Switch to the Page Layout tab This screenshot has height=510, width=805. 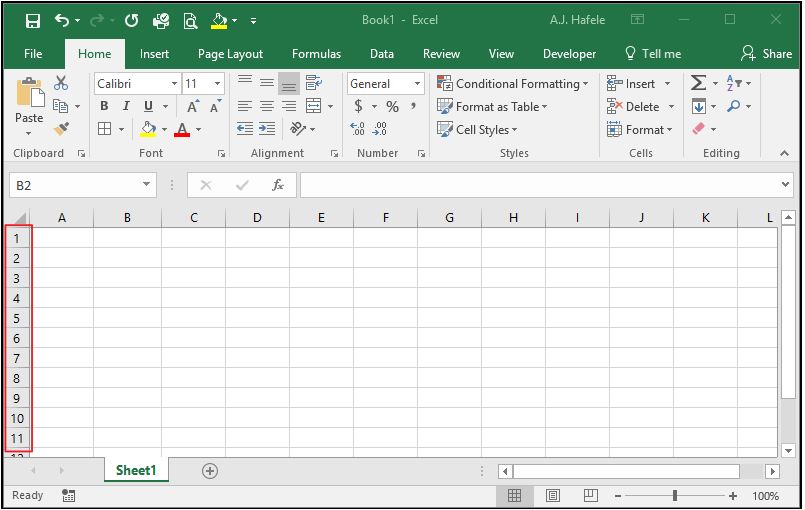(230, 54)
